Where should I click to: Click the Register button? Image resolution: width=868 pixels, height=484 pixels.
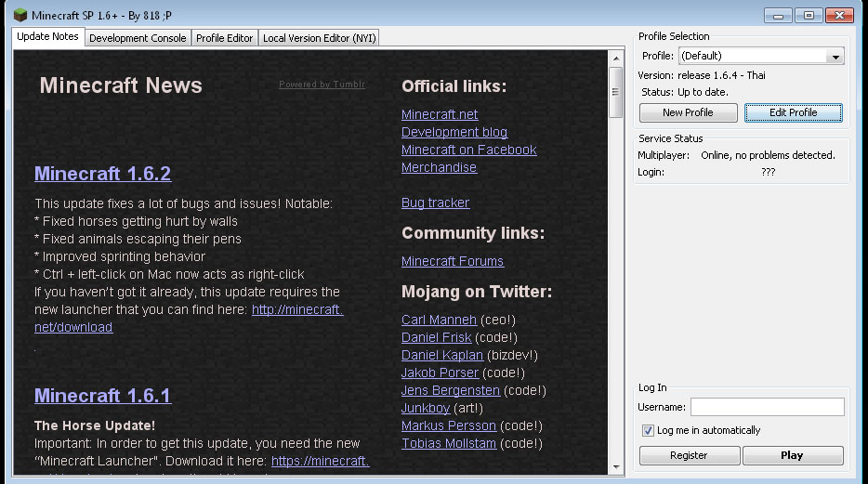pyautogui.click(x=689, y=455)
